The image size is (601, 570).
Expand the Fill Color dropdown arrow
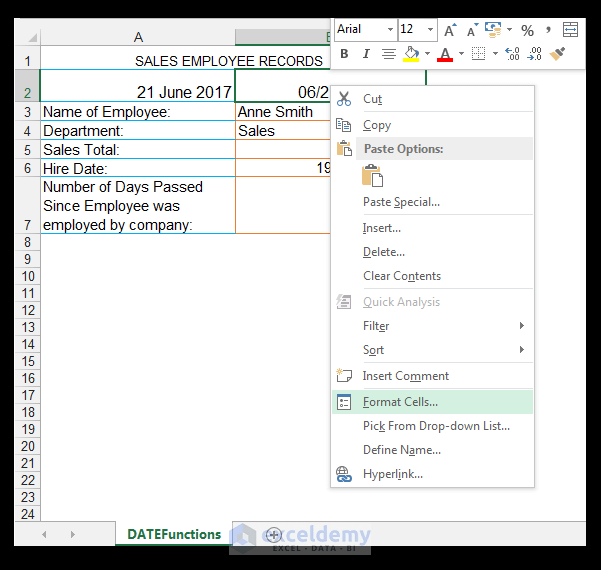point(427,54)
